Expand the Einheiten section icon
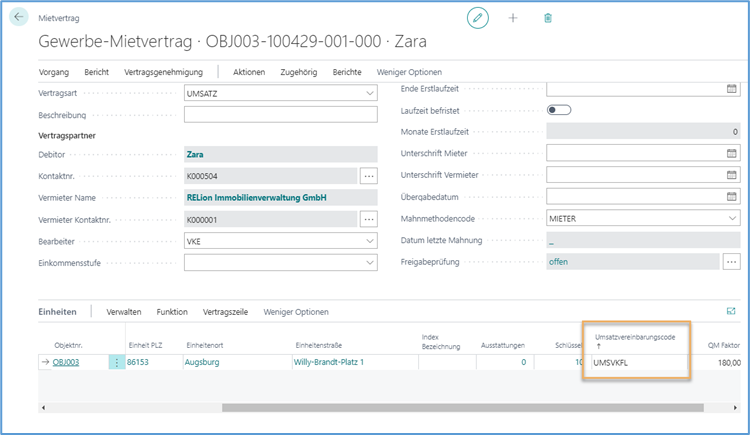750x435 pixels. tap(731, 312)
